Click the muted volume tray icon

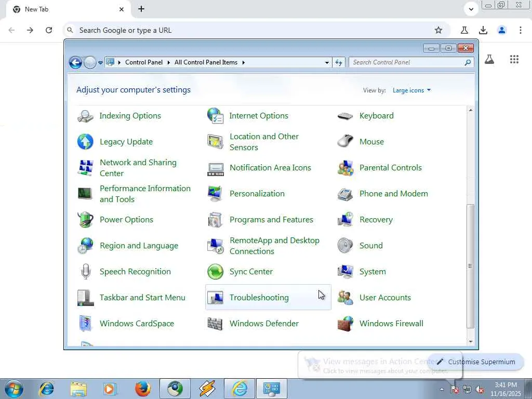click(480, 390)
